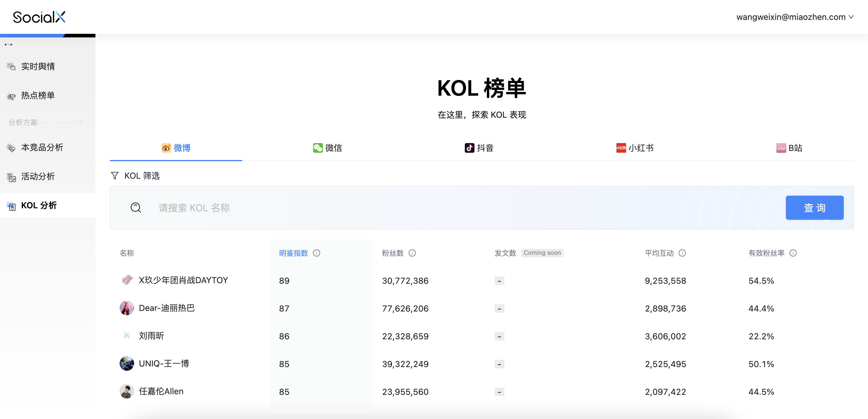Click the 发文数 column header
The image size is (868, 419).
(x=505, y=253)
